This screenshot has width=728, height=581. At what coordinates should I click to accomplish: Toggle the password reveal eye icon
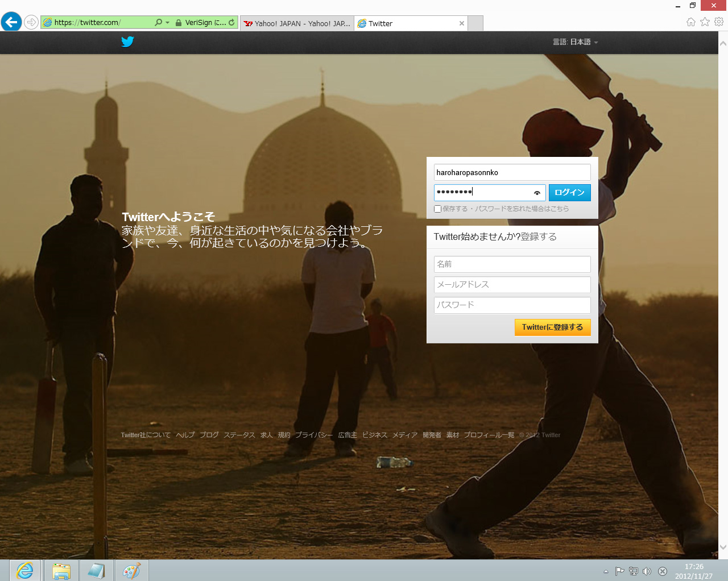pos(537,193)
